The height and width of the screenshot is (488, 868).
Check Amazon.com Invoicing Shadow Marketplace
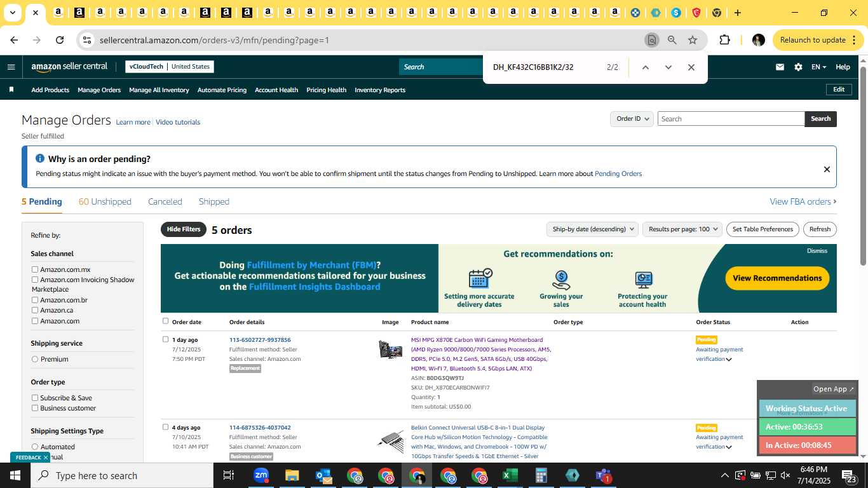tap(35, 280)
